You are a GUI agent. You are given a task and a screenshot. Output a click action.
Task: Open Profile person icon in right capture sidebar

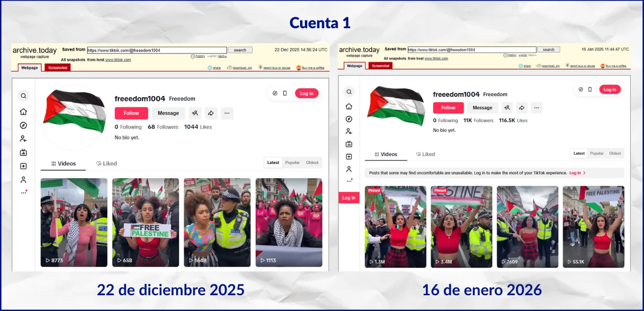(349, 169)
